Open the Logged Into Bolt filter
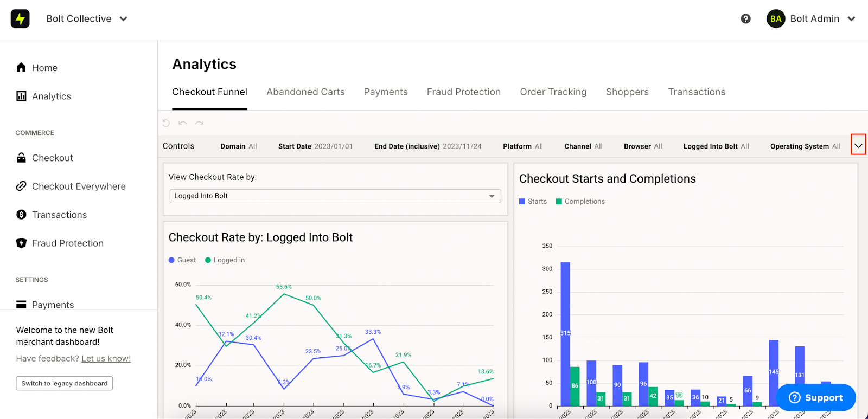This screenshot has width=868, height=419. (716, 146)
